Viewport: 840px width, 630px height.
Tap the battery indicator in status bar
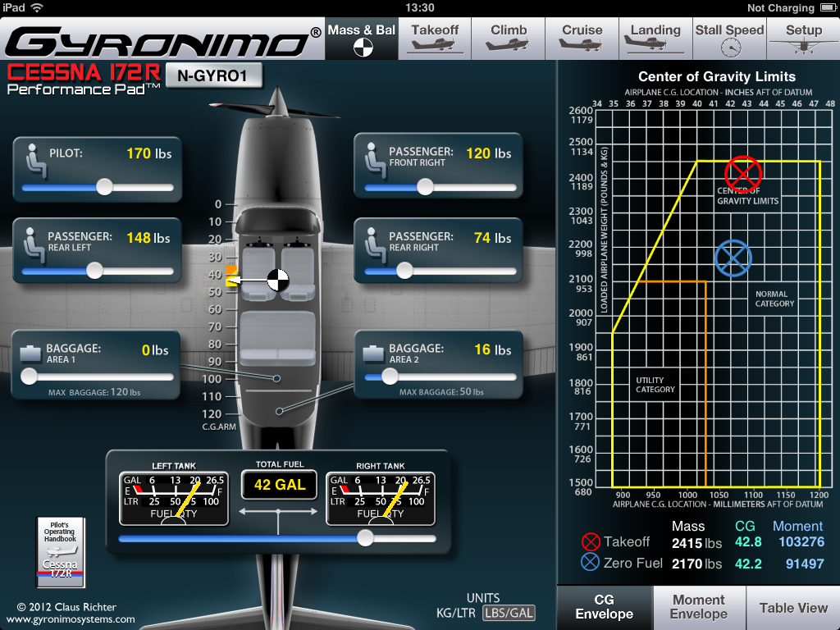coord(829,7)
